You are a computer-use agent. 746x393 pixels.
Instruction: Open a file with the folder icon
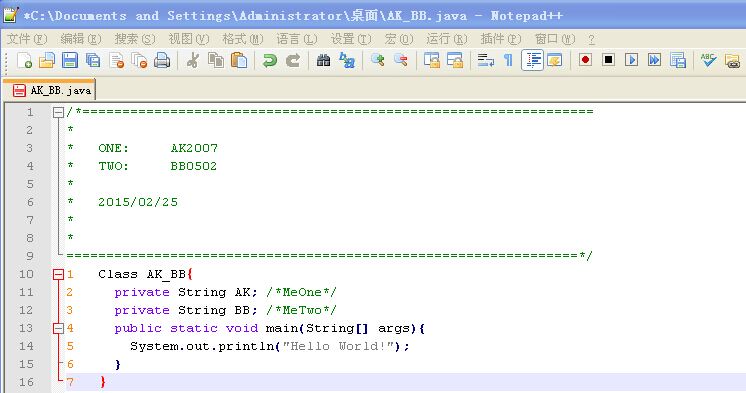point(47,60)
